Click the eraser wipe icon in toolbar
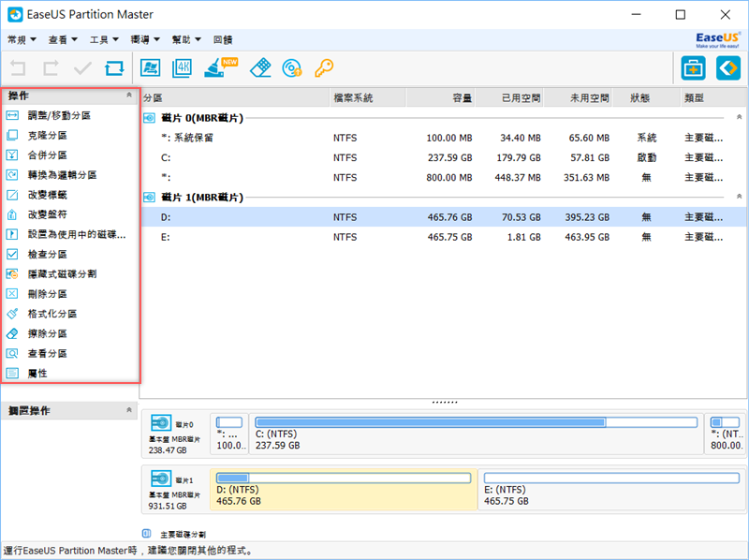This screenshot has height=560, width=749. point(261,67)
